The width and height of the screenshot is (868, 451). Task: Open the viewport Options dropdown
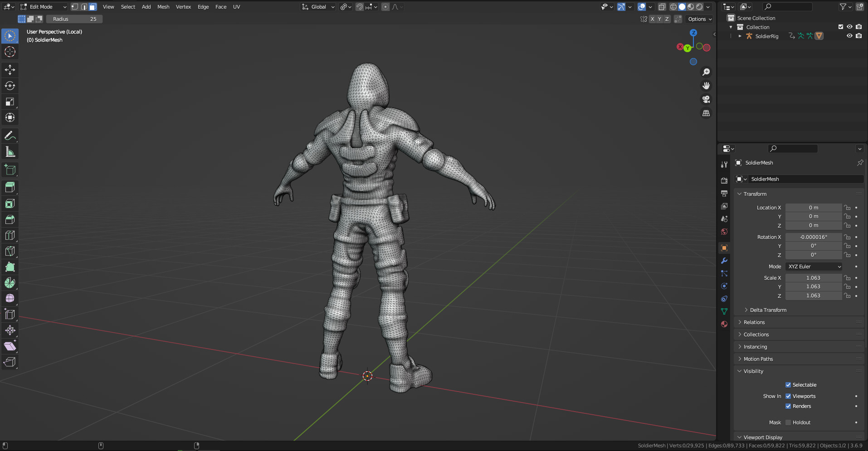tap(700, 19)
